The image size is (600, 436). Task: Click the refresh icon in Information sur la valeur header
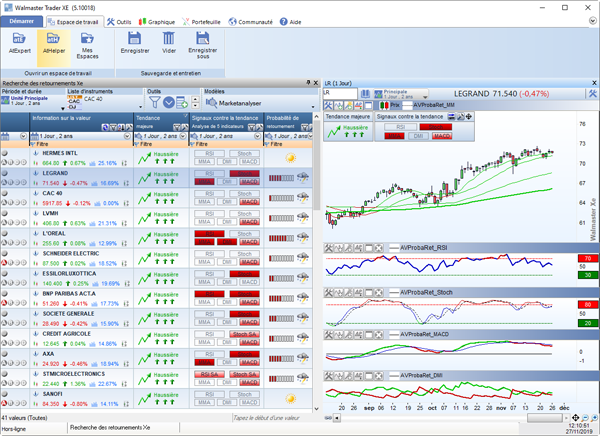point(105,127)
